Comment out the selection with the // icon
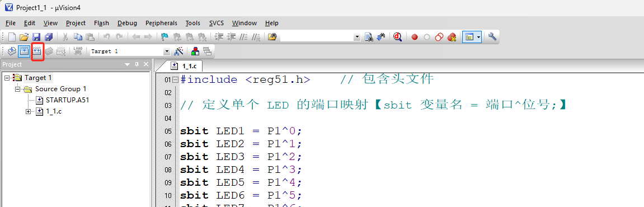Image resolution: width=644 pixels, height=207 pixels. click(243, 37)
